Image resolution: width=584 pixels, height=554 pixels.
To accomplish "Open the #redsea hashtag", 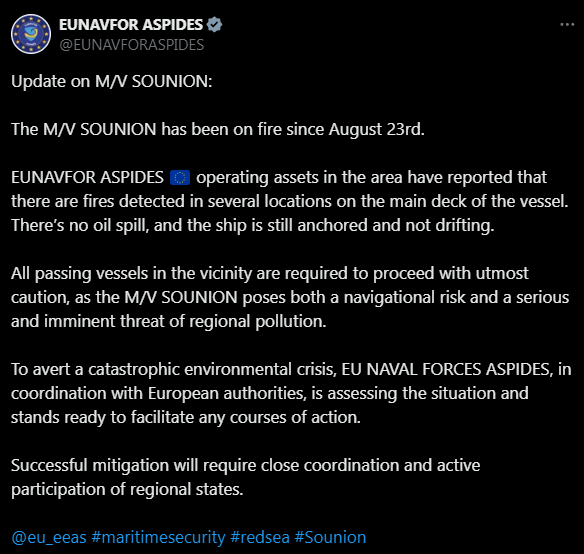I will pos(260,538).
